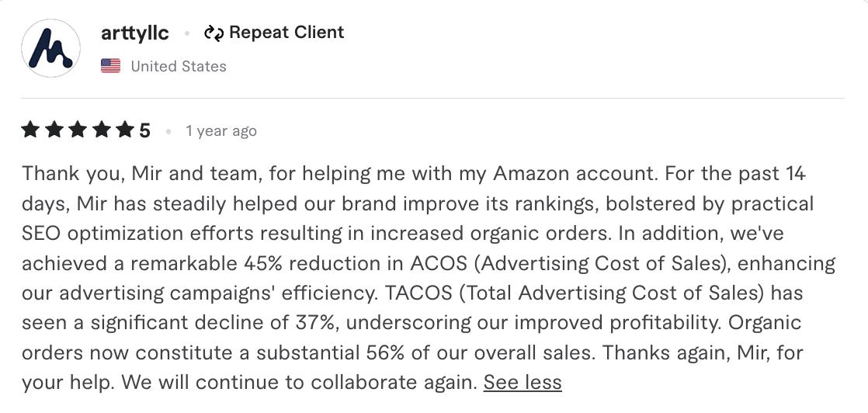Screen dimensions: 868x413
Task: Click the fourth rating star
Action: click(101, 130)
